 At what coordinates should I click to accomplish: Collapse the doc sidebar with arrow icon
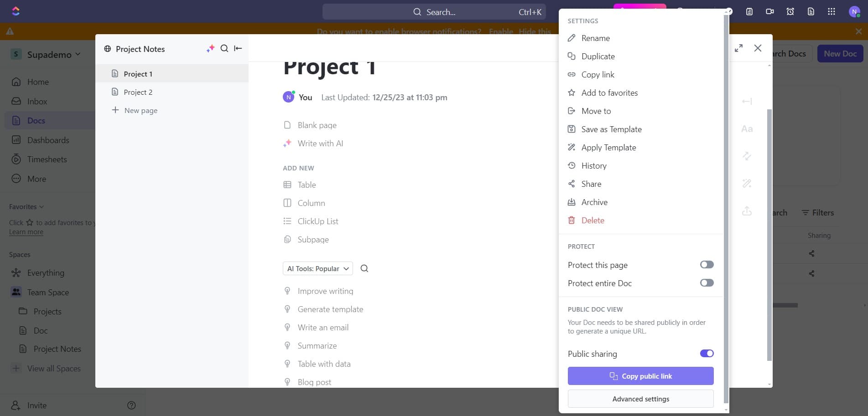[238, 49]
